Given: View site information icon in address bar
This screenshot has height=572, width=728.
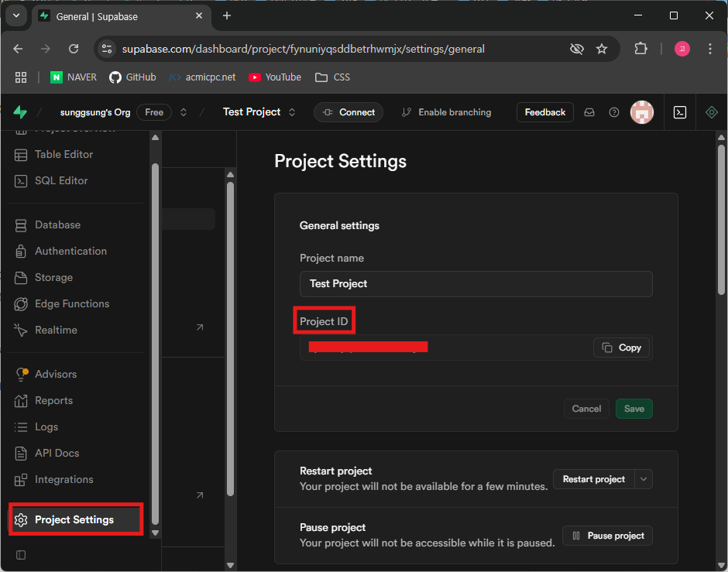Looking at the screenshot, I should point(107,49).
